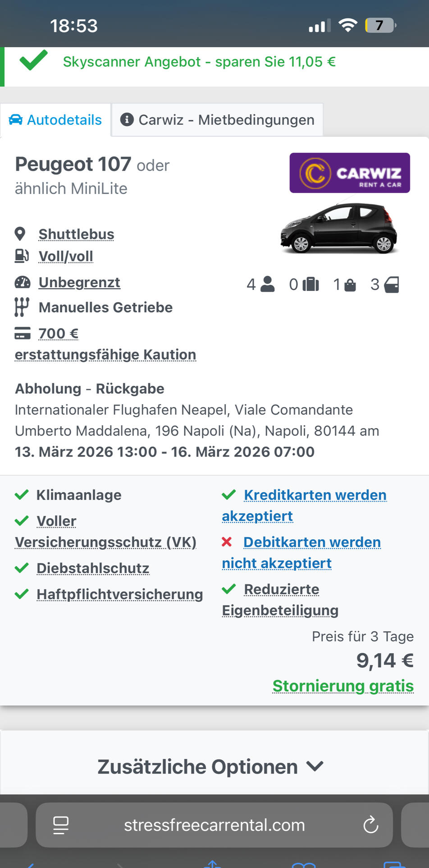Tap the passenger seats person icon
This screenshot has width=429, height=868.
pos(267,284)
